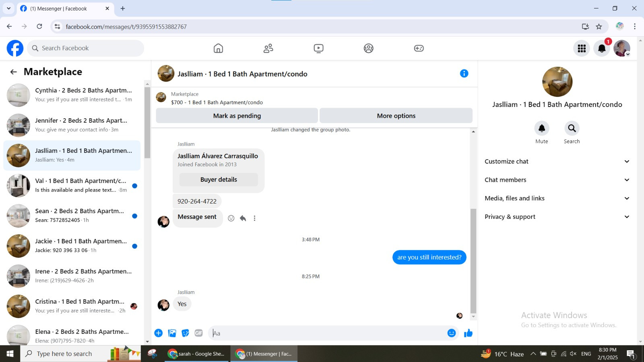Click the large listing photo in info panel
This screenshot has width=644, height=362.
pyautogui.click(x=557, y=82)
